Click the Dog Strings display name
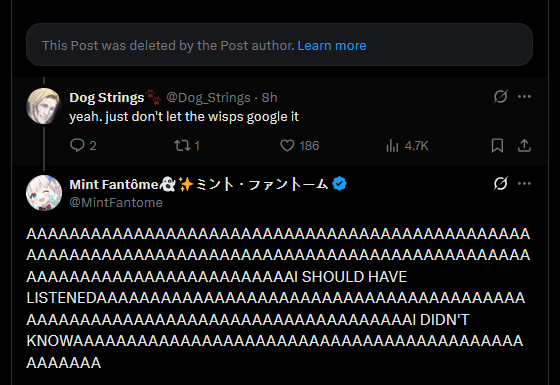The width and height of the screenshot is (560, 385). click(106, 98)
